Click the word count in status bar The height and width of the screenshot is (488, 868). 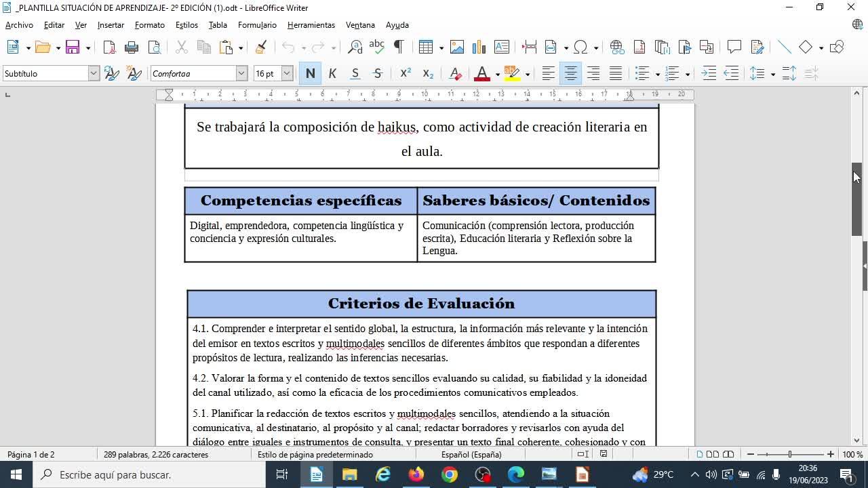156,454
